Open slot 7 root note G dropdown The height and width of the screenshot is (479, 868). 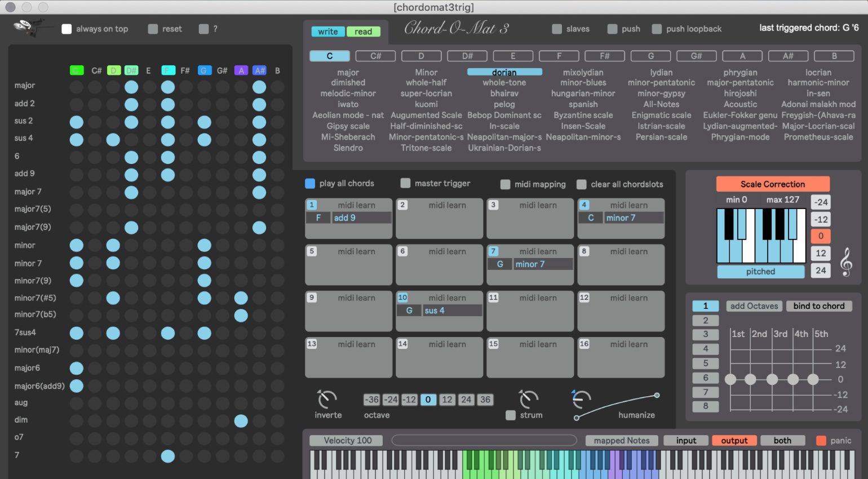(500, 264)
